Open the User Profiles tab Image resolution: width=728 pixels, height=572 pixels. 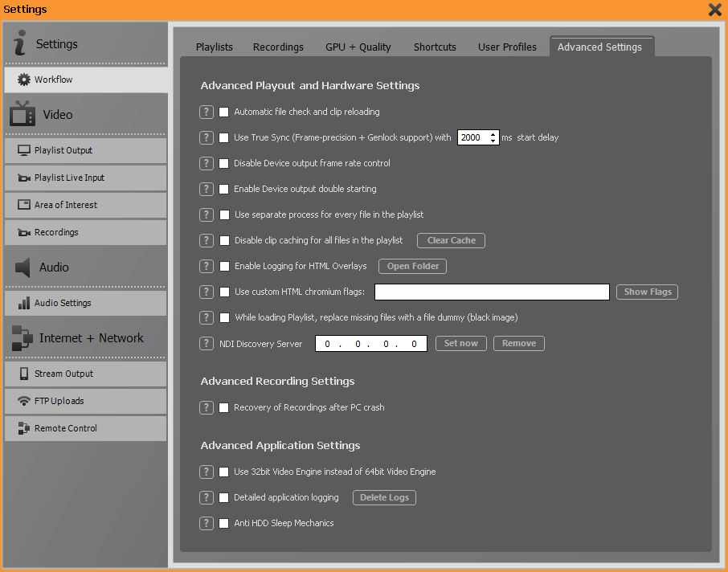507,47
